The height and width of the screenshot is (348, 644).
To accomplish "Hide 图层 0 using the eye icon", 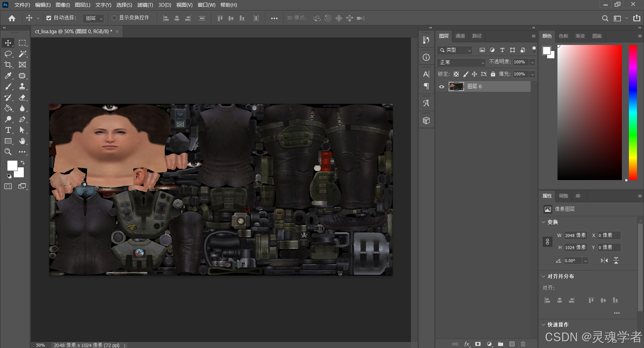I will (442, 86).
